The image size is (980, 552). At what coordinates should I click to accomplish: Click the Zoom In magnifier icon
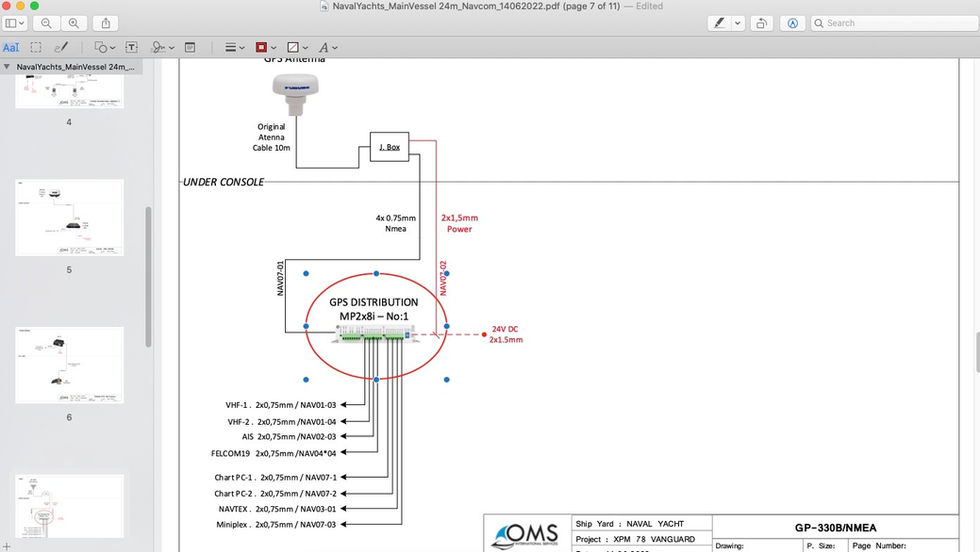pyautogui.click(x=74, y=23)
